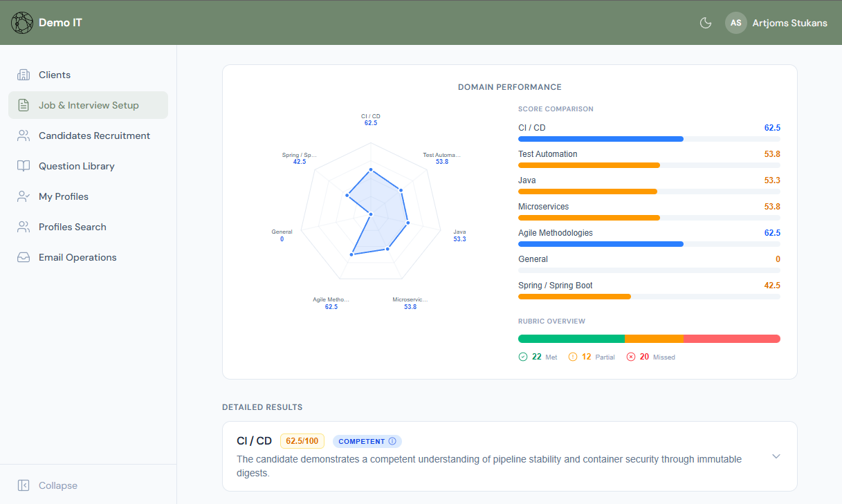The image size is (842, 504).
Task: Click the My Profiles user-check icon
Action: [x=24, y=196]
